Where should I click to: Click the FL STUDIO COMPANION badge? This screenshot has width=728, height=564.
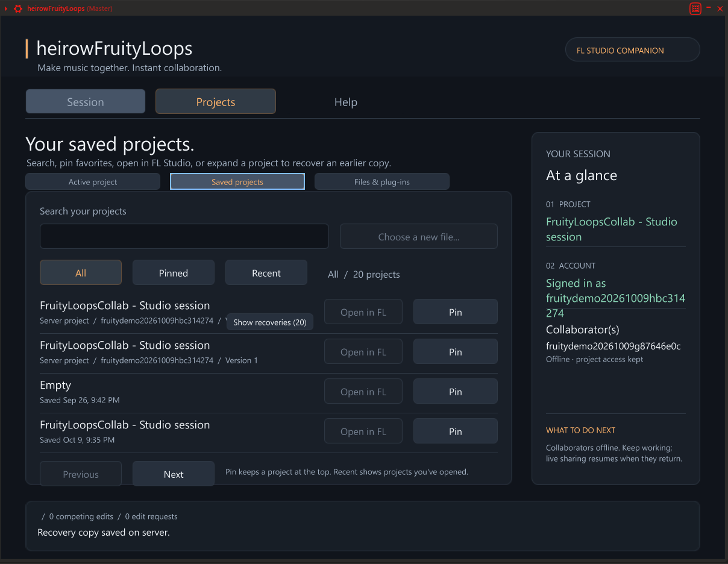[633, 50]
